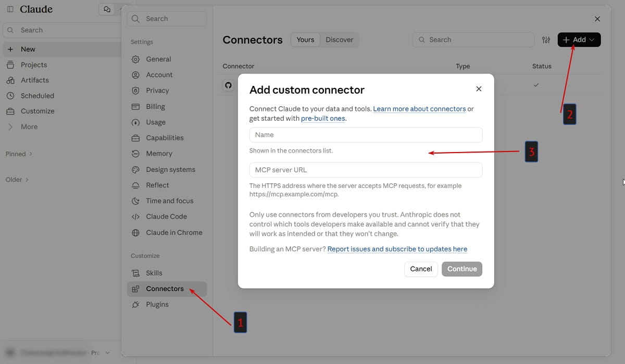The image size is (625, 364).
Task: Click the Claude Code brackets icon
Action: (136, 217)
